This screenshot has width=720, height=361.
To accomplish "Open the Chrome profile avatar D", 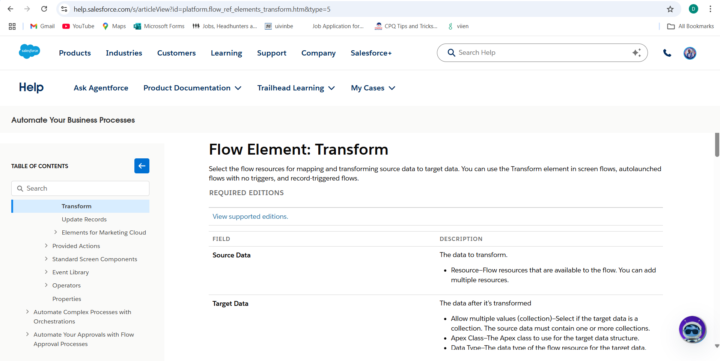I will coord(693,9).
